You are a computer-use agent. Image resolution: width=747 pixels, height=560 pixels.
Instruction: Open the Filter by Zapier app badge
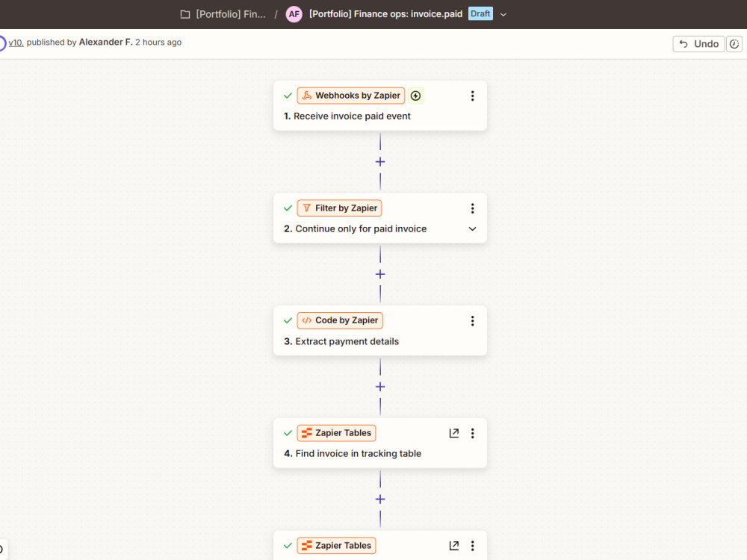339,208
